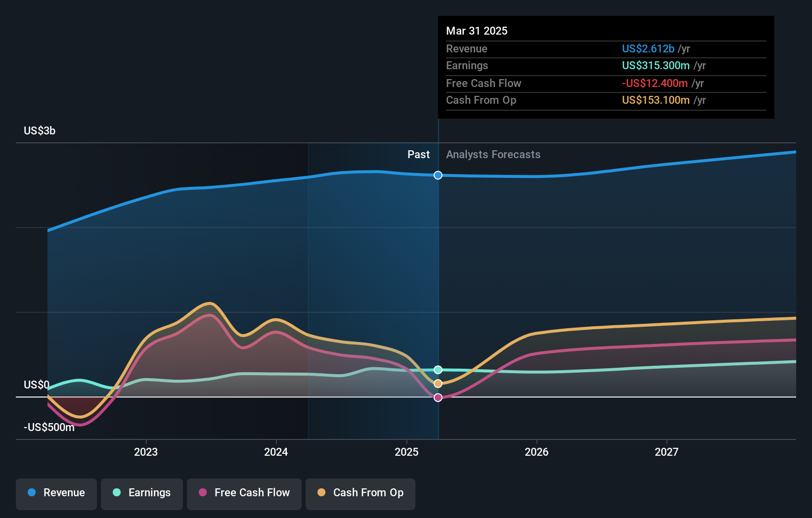The width and height of the screenshot is (812, 518).
Task: Toggle the Earnings legend button
Action: (142, 494)
